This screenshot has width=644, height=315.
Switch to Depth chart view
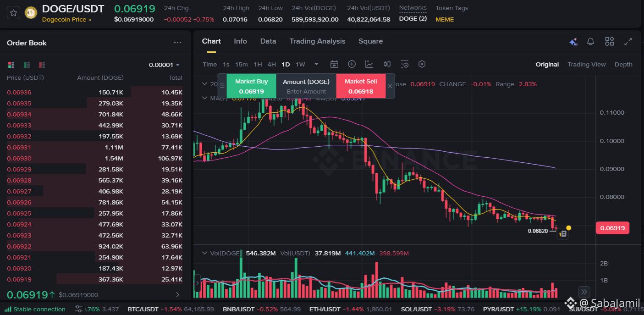point(623,65)
